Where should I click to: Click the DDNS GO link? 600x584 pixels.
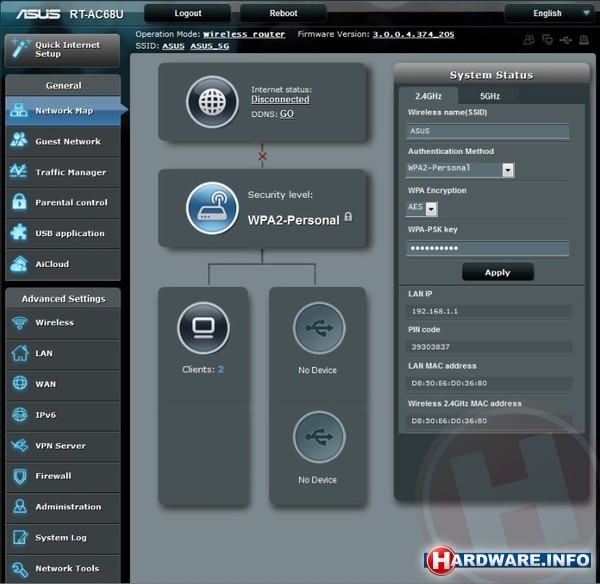point(287,114)
